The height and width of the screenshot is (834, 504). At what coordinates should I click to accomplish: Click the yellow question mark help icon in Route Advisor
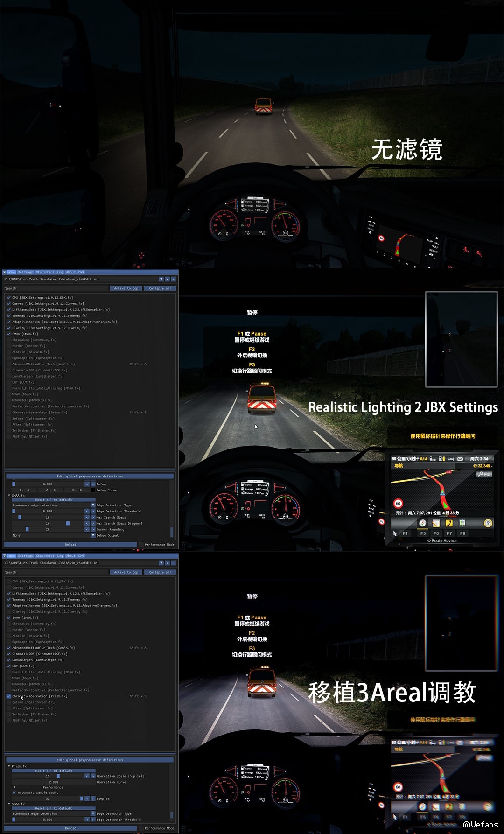coord(488,523)
